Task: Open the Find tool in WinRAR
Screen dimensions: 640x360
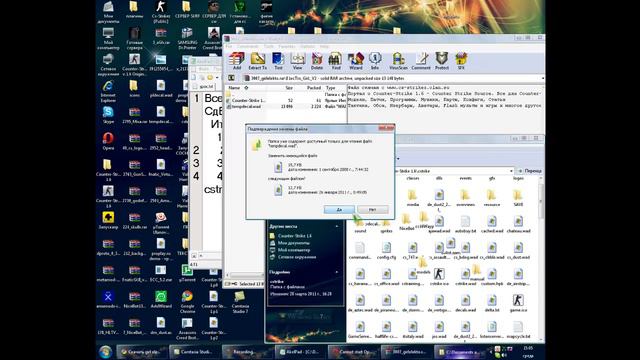Action: 336,61
